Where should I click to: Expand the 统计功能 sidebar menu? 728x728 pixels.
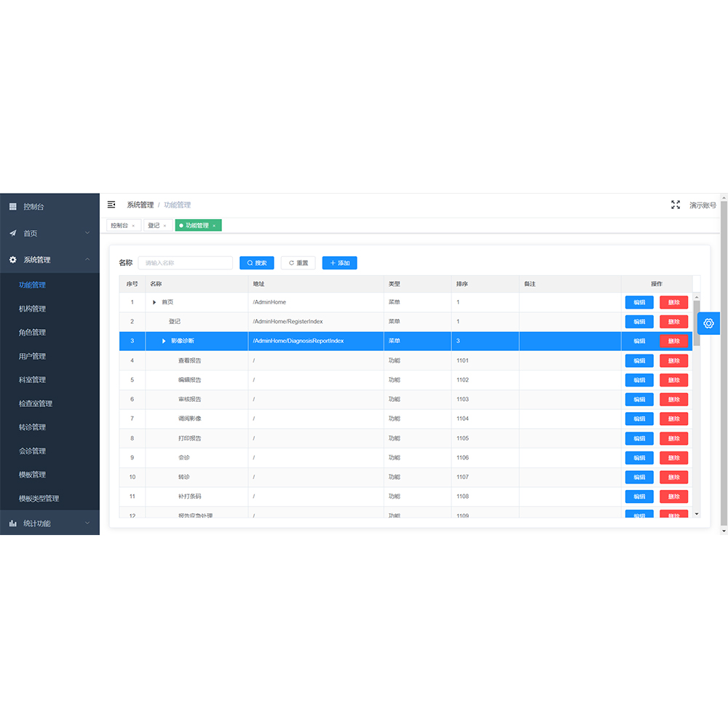[87, 523]
